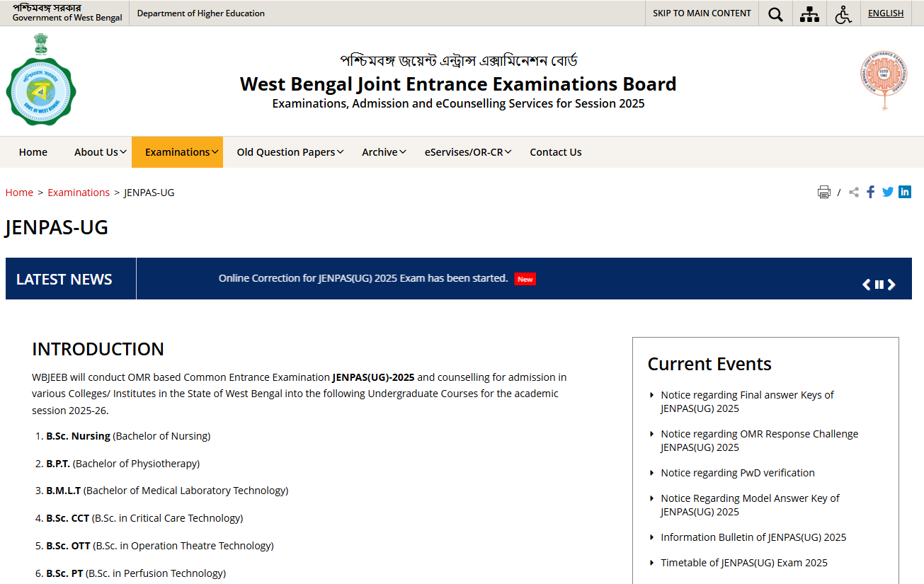Image resolution: width=924 pixels, height=584 pixels.
Task: Pause the Latest News ticker
Action: point(879,284)
